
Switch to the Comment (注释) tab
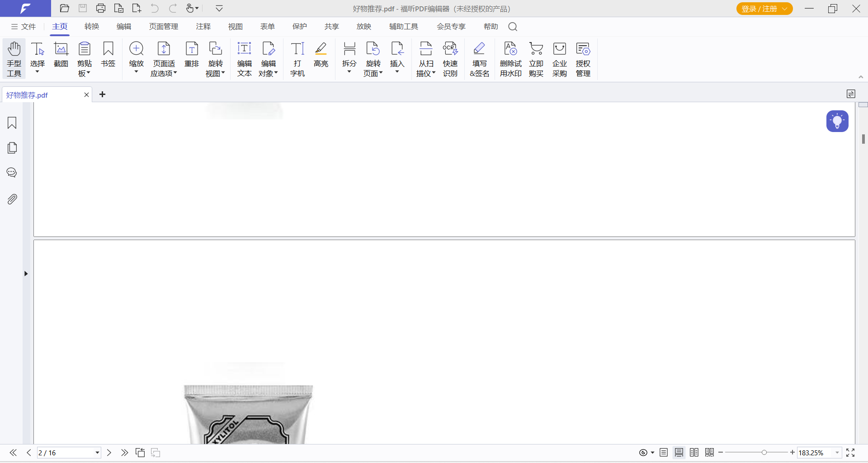(x=203, y=27)
